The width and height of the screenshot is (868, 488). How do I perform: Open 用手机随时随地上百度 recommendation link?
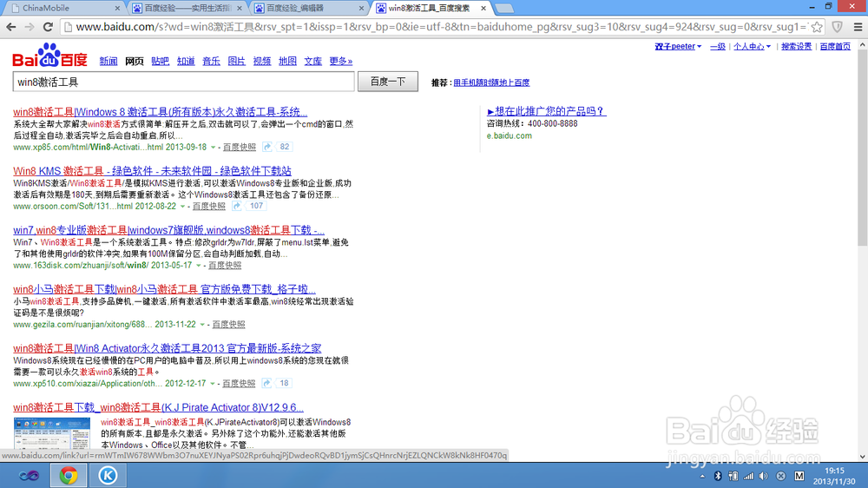click(491, 82)
